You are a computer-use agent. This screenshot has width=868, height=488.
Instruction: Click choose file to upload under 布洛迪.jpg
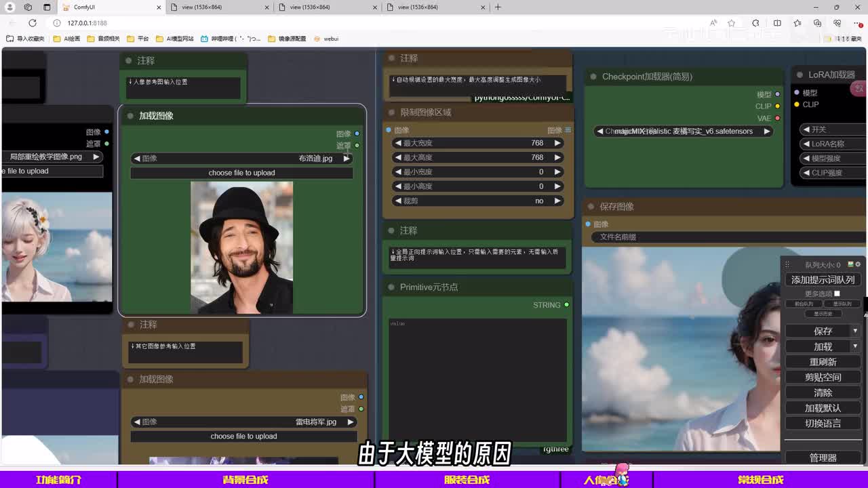coord(241,173)
